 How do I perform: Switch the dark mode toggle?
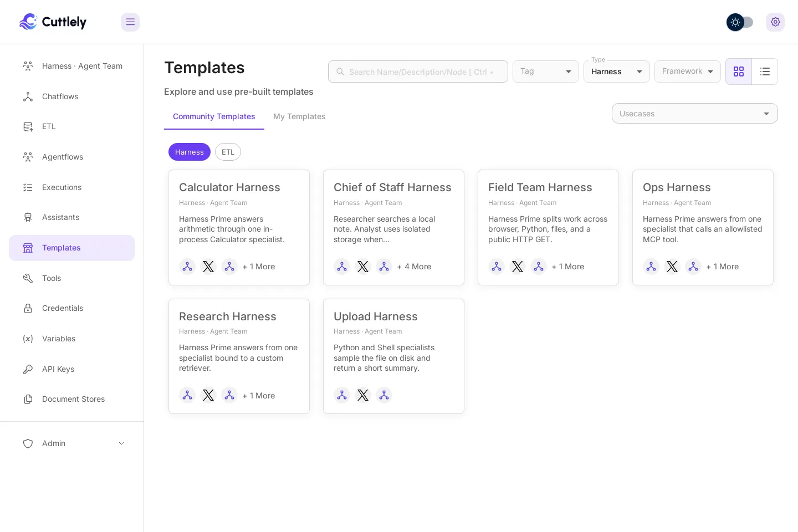(x=740, y=22)
